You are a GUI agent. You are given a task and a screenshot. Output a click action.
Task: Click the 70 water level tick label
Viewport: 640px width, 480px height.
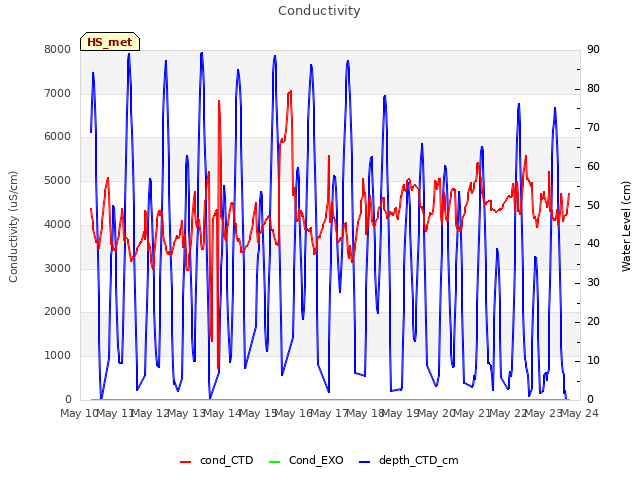tap(593, 128)
